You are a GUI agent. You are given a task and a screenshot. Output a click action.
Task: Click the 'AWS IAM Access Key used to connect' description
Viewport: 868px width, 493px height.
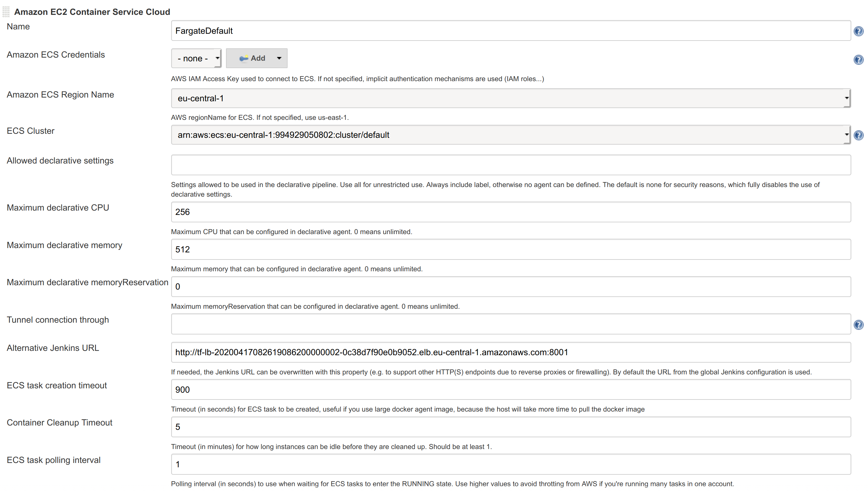357,79
